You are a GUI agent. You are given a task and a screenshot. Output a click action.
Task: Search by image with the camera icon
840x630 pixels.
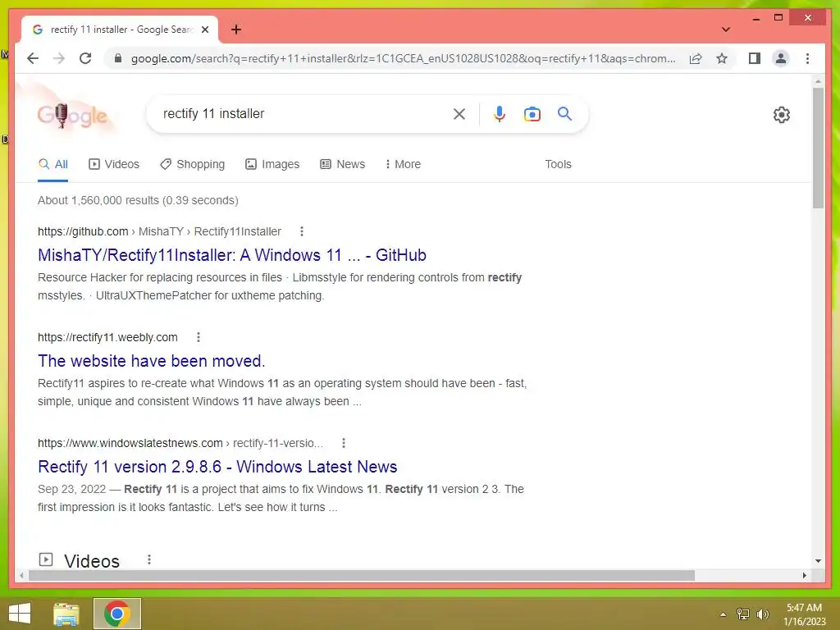(532, 113)
